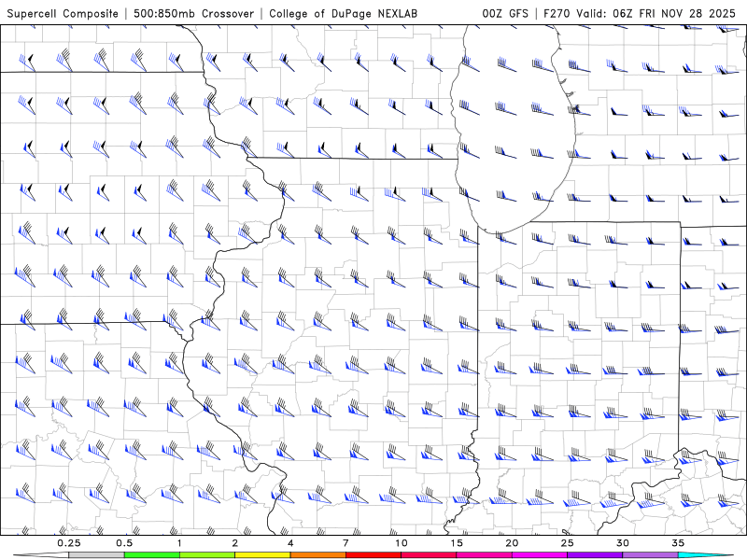The height and width of the screenshot is (560, 747).
Task: Click the legend value 15
Action: coord(457,543)
